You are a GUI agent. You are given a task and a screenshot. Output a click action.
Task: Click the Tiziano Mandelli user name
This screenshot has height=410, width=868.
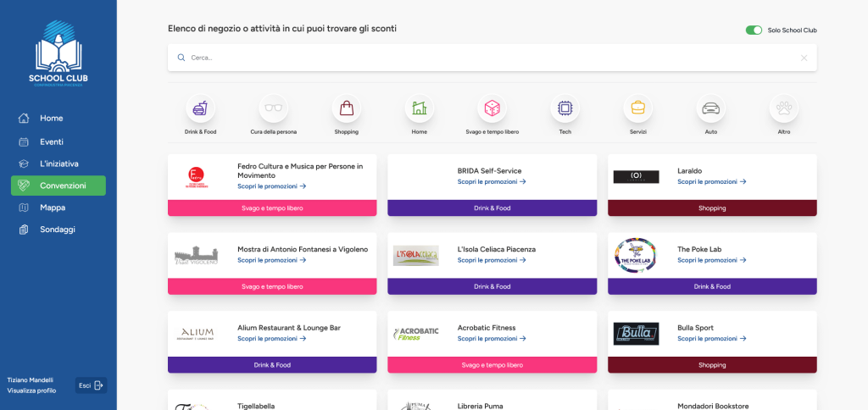point(31,380)
